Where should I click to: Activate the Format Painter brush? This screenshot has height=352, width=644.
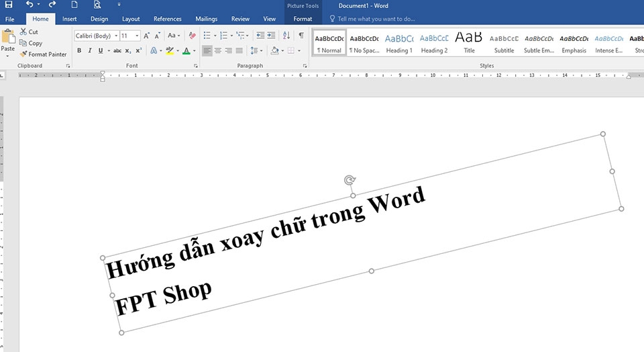pos(43,54)
